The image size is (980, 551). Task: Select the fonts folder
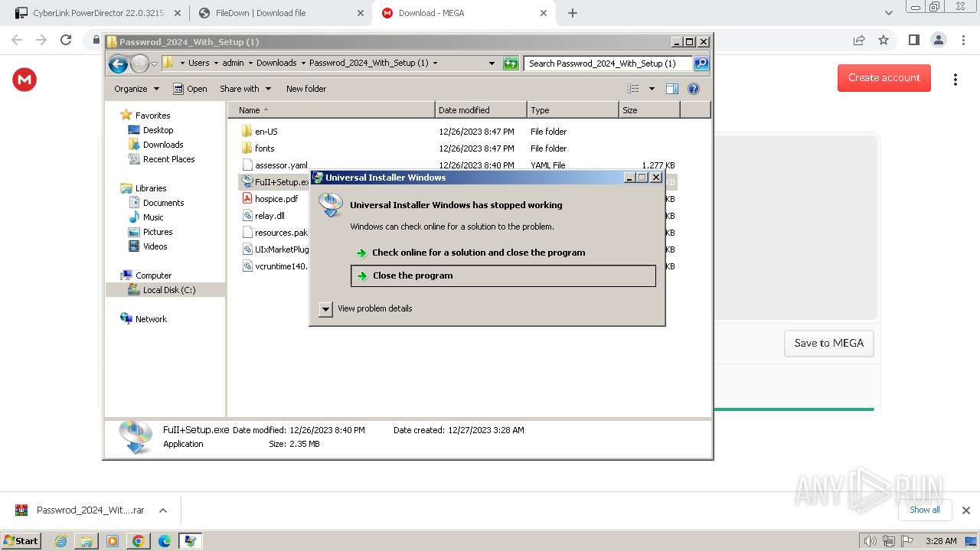[x=264, y=148]
